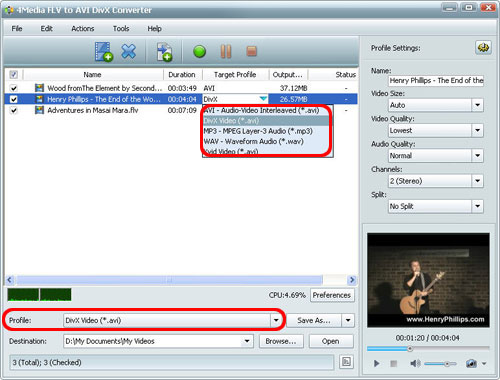Open the Edit menu
The width and height of the screenshot is (500, 380).
click(x=46, y=29)
